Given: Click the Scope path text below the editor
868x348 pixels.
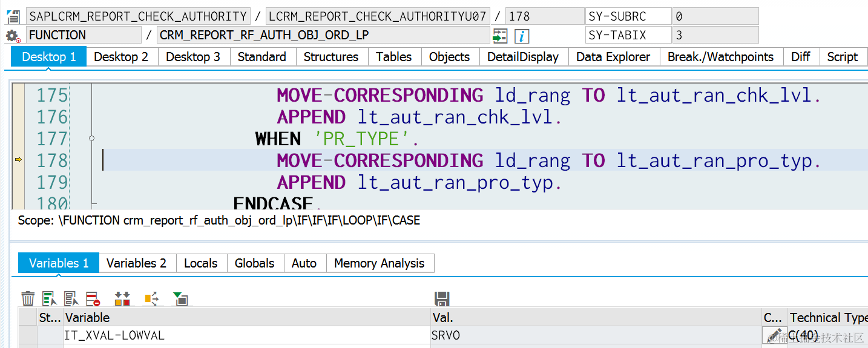Looking at the screenshot, I should click(x=219, y=220).
